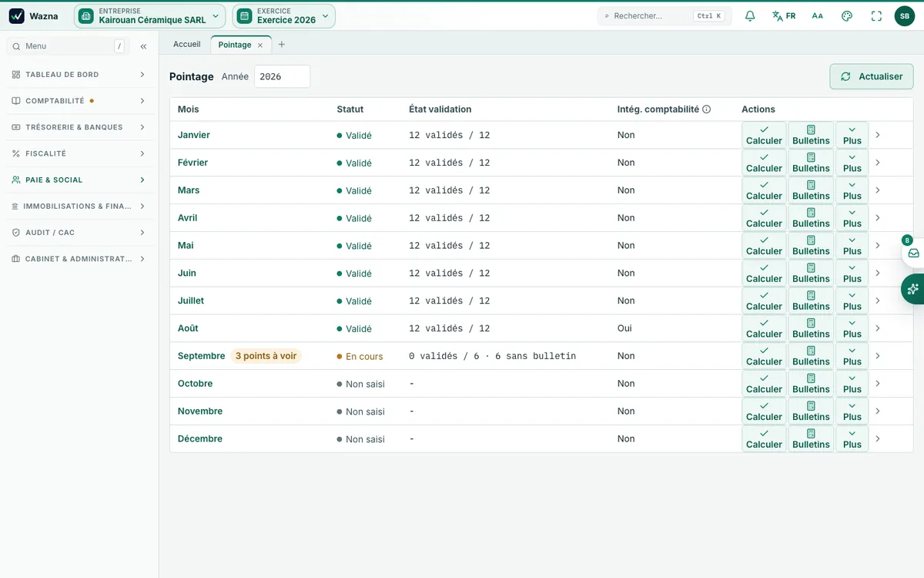Close the Pointage tab

260,45
